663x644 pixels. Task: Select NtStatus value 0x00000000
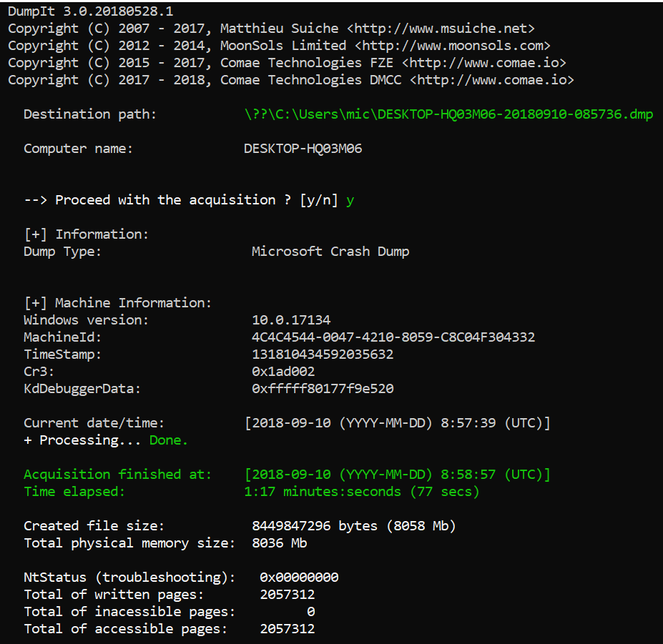coord(299,578)
